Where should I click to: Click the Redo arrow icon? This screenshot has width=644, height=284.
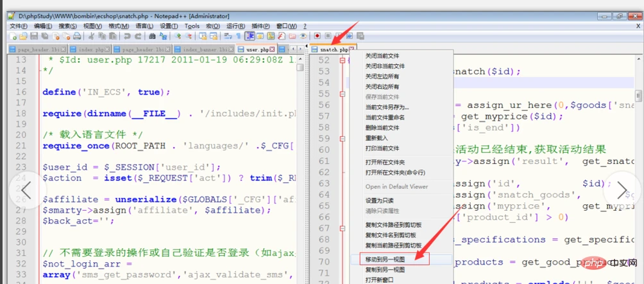138,36
